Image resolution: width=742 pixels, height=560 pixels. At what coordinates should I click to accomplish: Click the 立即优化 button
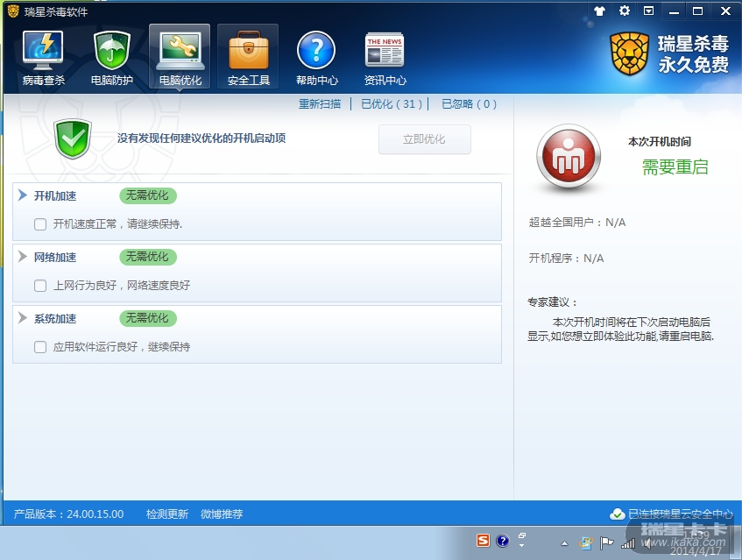click(x=425, y=139)
